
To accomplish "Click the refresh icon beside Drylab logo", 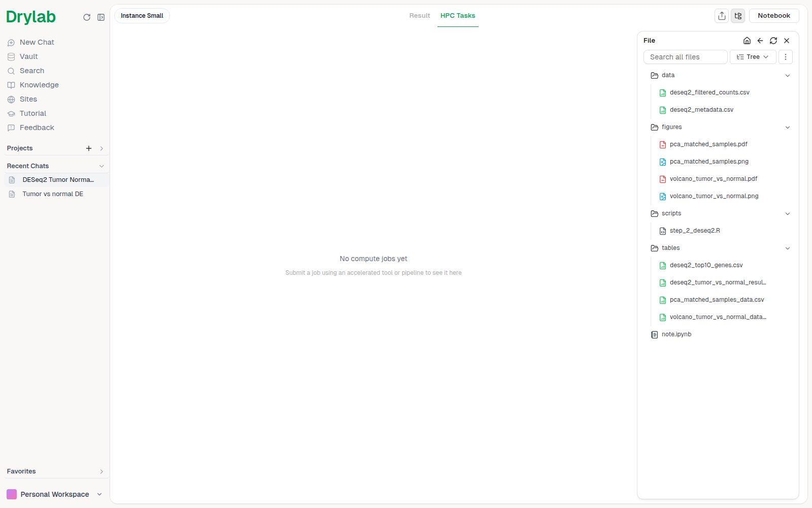I will [x=87, y=17].
